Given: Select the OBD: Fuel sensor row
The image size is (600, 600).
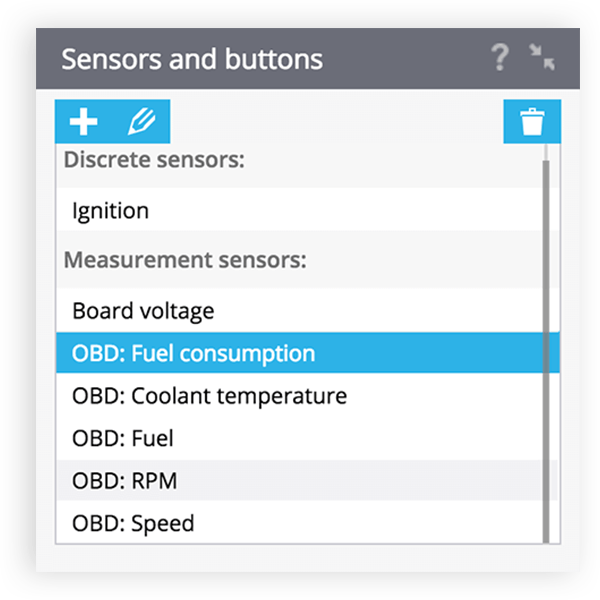Looking at the screenshot, I should pos(299,438).
